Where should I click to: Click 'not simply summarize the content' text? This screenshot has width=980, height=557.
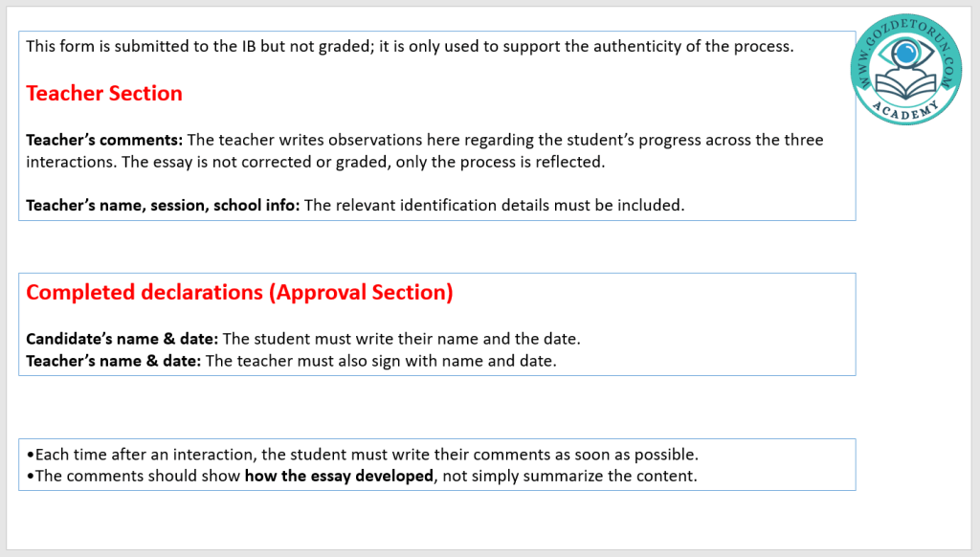click(x=569, y=476)
